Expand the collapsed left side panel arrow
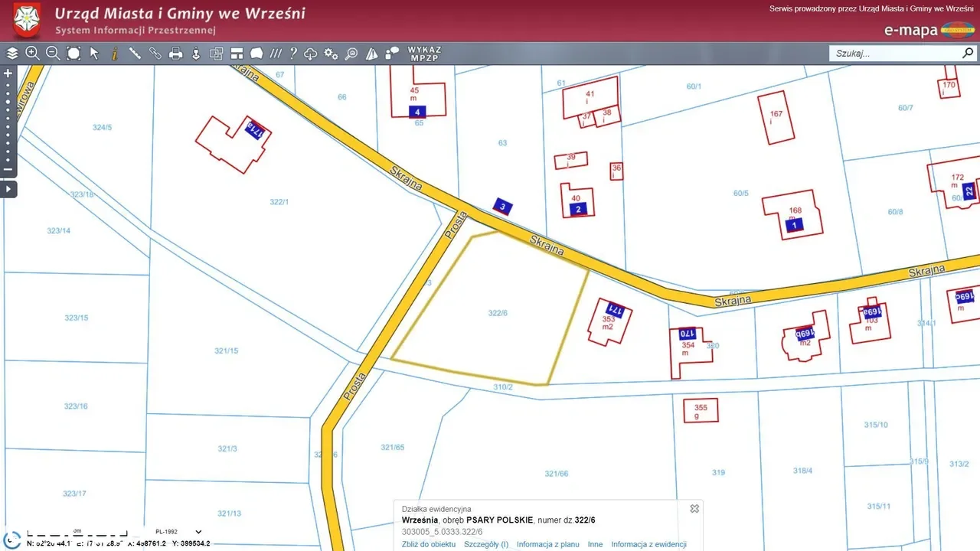The width and height of the screenshot is (980, 551). coord(8,188)
